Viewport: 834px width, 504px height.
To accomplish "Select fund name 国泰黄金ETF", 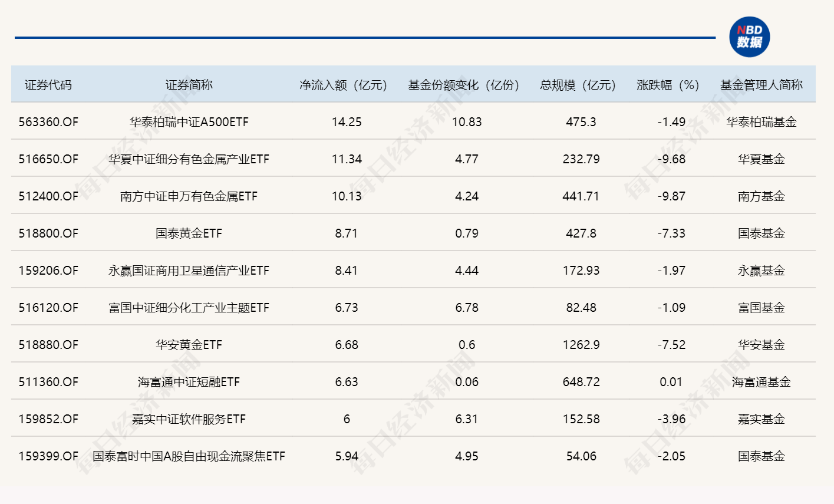I will pyautogui.click(x=189, y=233).
